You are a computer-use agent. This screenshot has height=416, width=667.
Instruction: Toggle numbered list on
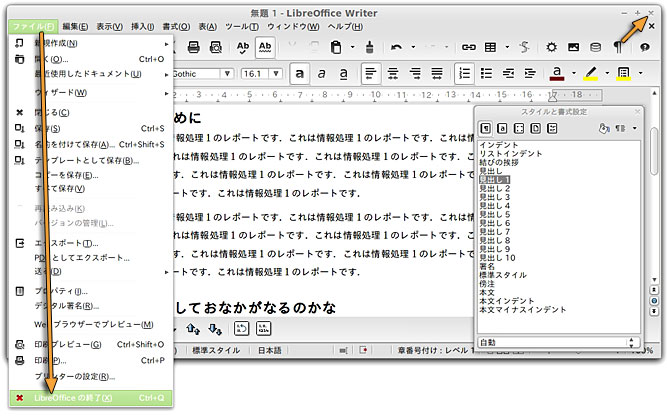464,74
